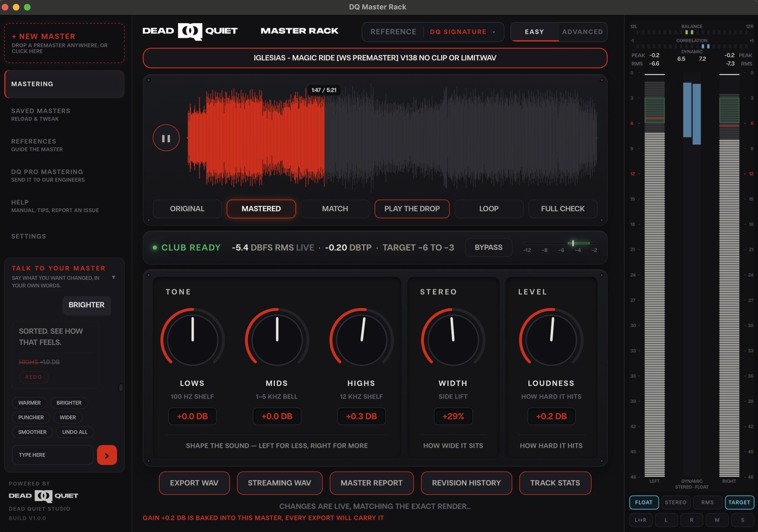Run Full Check

point(563,209)
